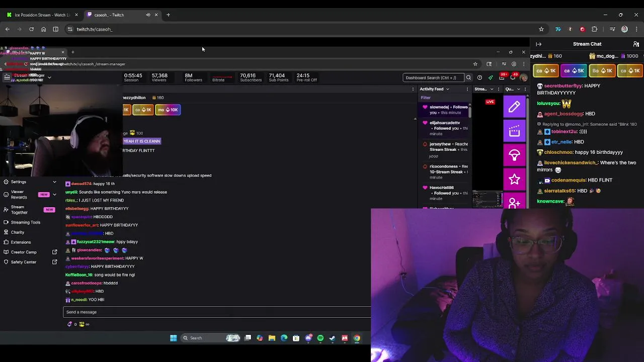Open Activity Feed panel three-dot options

pos(467,89)
